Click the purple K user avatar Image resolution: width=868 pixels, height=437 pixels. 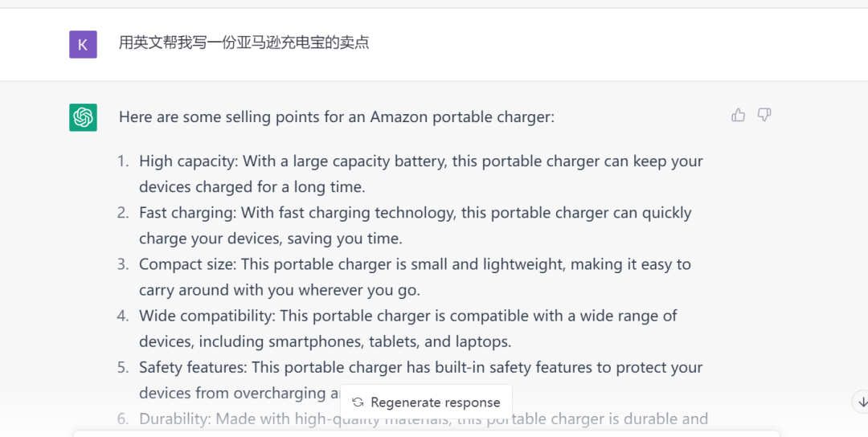(83, 44)
